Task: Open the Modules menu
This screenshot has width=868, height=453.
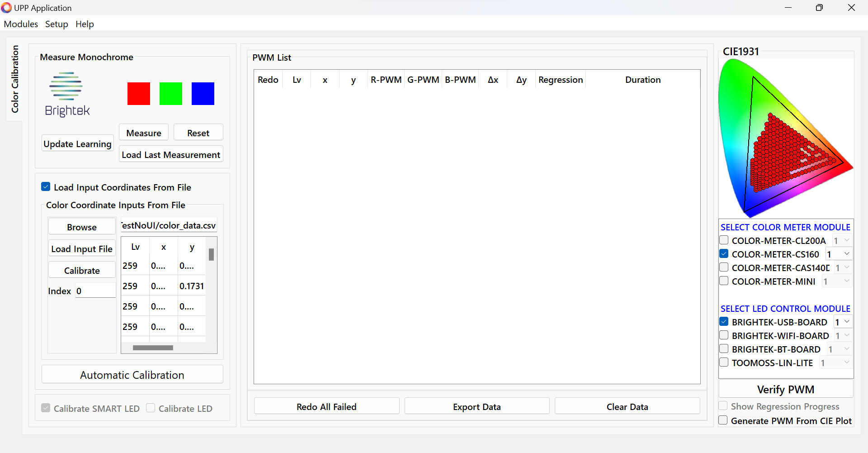Action: tap(21, 24)
